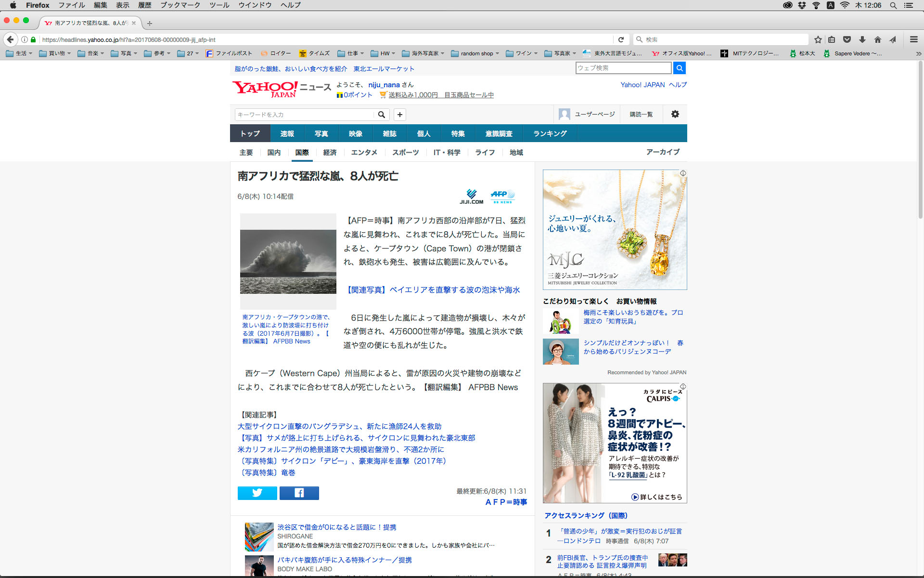924x578 pixels.
Task: Go to the Firefox home icon
Action: 878,39
